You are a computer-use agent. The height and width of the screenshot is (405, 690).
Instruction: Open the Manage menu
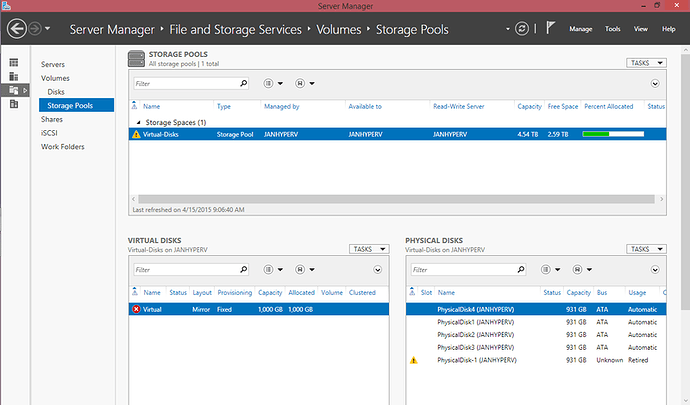[580, 30]
